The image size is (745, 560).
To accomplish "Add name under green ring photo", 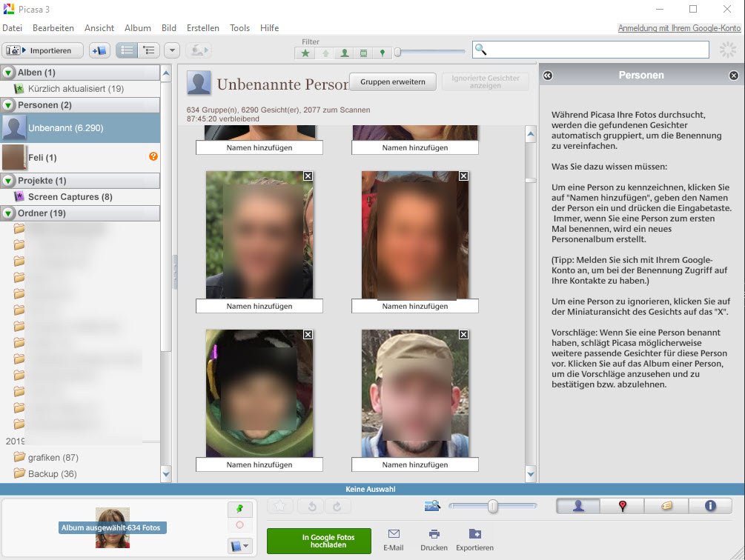I will (259, 464).
